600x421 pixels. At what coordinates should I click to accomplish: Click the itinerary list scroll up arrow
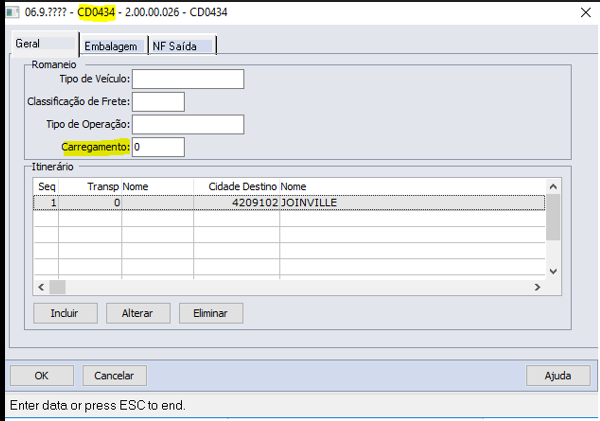(553, 187)
